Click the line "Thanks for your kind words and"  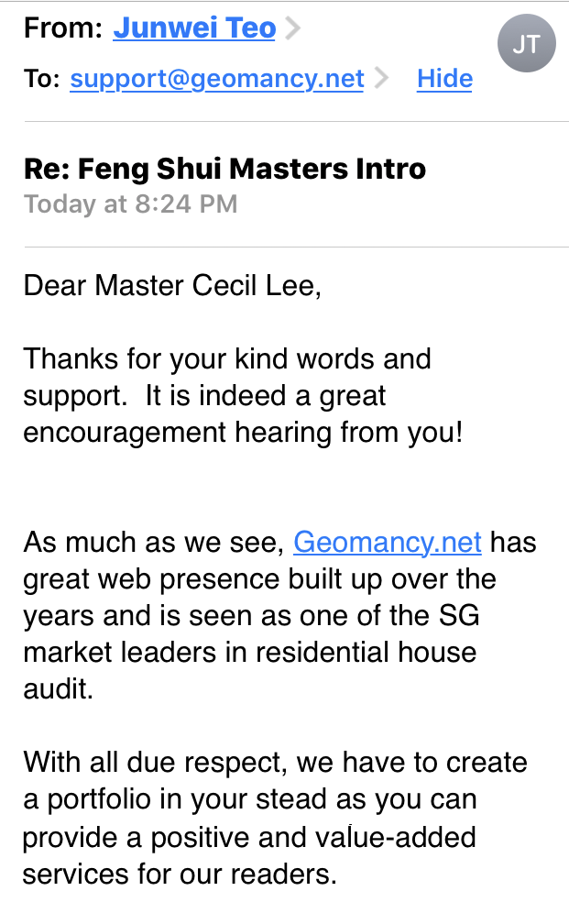click(227, 358)
